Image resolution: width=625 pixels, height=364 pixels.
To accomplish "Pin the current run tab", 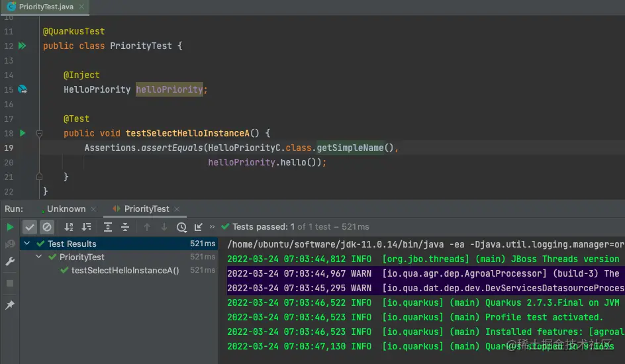I will click(x=10, y=304).
